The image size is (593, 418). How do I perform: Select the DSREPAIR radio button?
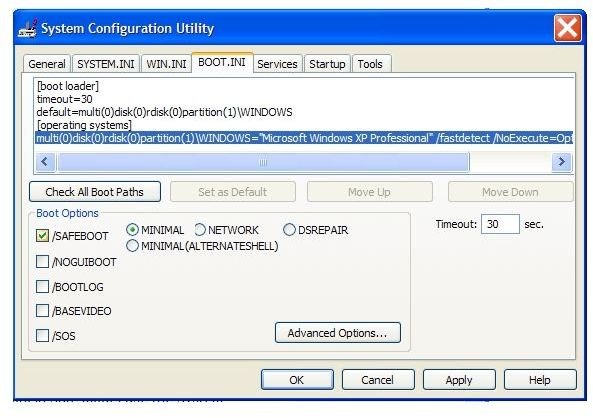[x=289, y=230]
